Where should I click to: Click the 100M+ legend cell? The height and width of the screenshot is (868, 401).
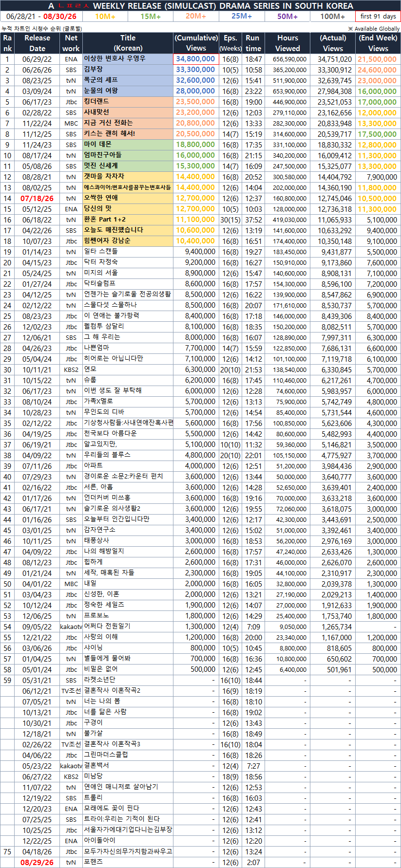coord(333,16)
